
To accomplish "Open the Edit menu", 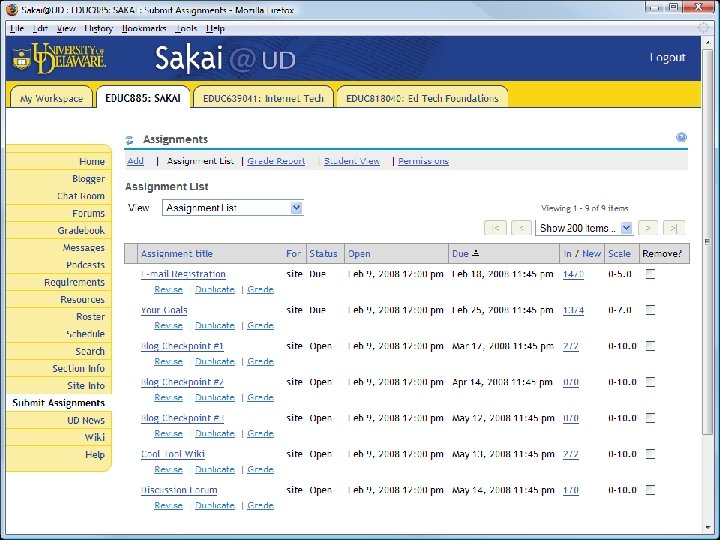I will click(40, 28).
